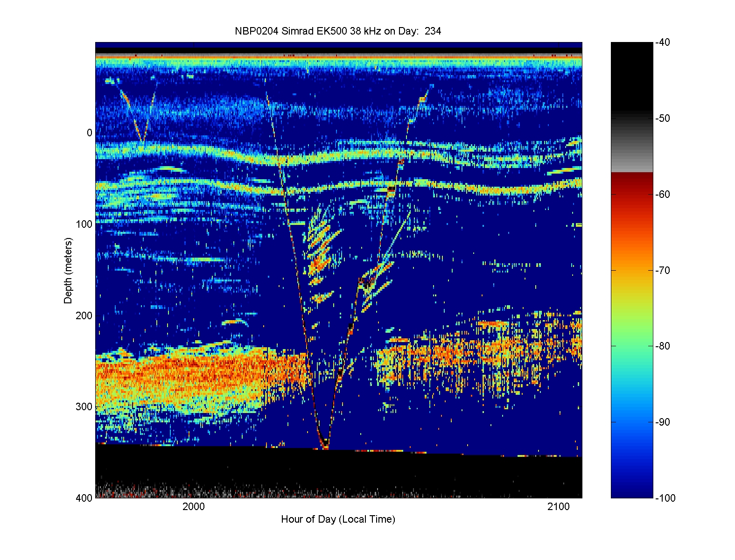Click the depth tick label '0'

click(x=90, y=133)
